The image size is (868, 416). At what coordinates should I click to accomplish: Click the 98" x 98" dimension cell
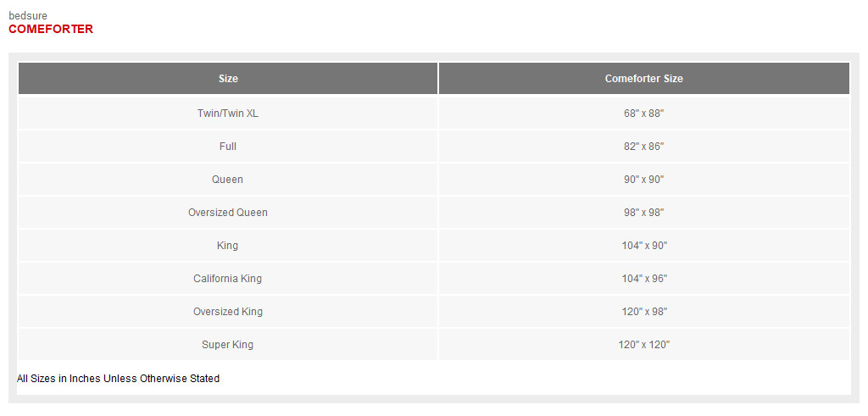[x=643, y=213]
